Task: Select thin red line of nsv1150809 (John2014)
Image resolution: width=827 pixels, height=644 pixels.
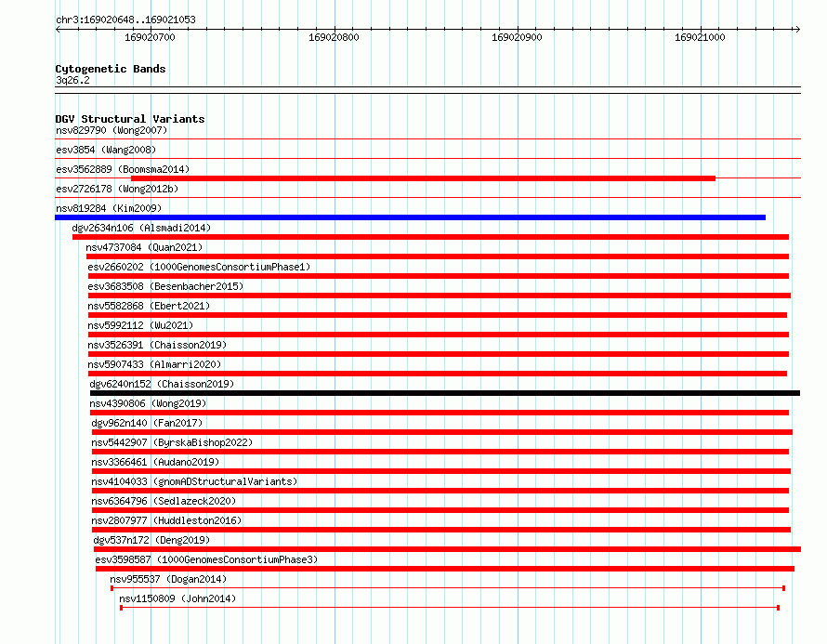Action: pos(450,608)
